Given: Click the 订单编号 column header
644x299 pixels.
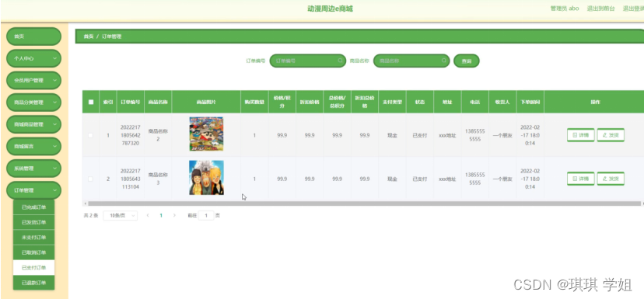Looking at the screenshot, I should 130,103.
